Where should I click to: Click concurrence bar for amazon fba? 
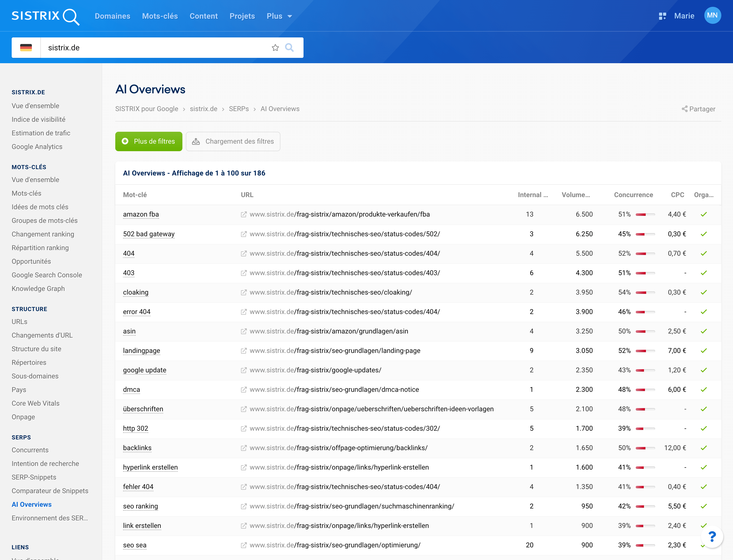[x=645, y=215]
